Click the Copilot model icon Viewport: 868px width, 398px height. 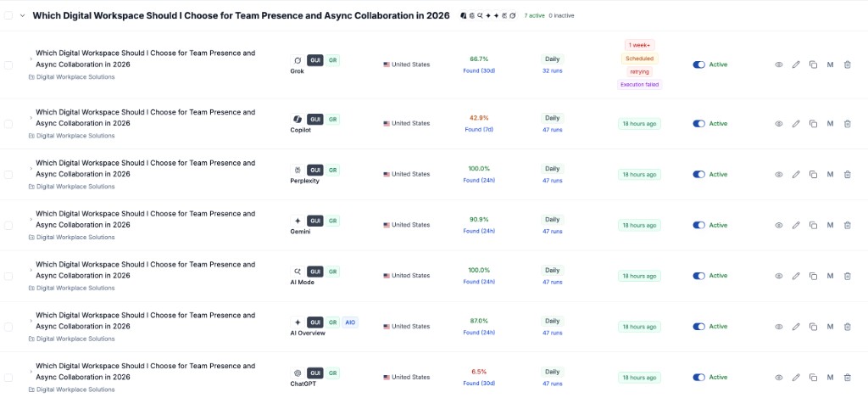pos(298,119)
